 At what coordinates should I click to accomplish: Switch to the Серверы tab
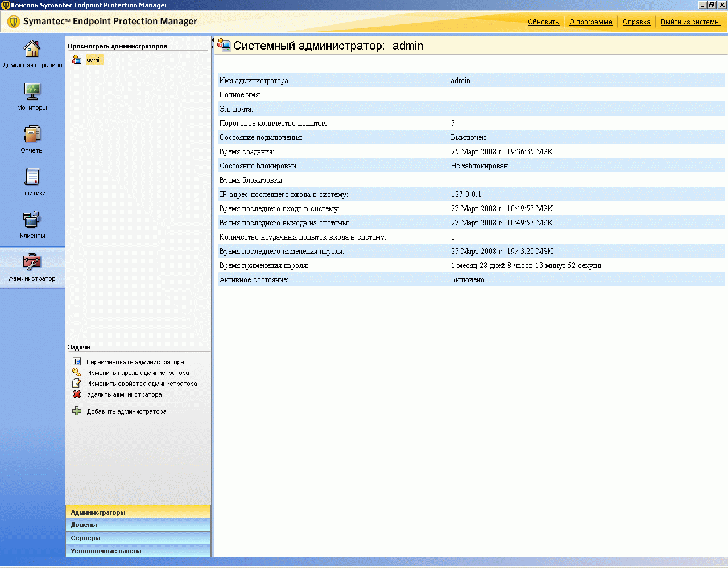[x=138, y=538]
